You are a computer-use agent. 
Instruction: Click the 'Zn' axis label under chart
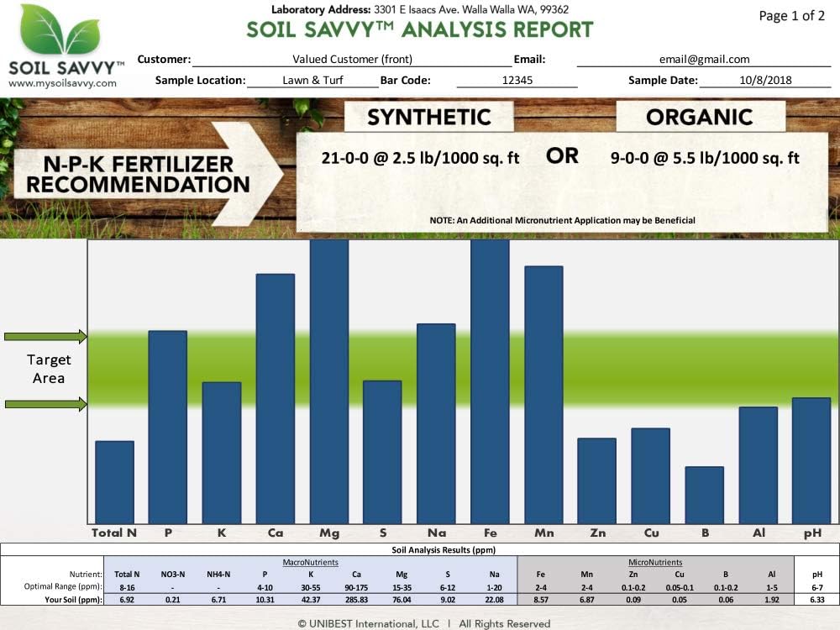click(598, 533)
